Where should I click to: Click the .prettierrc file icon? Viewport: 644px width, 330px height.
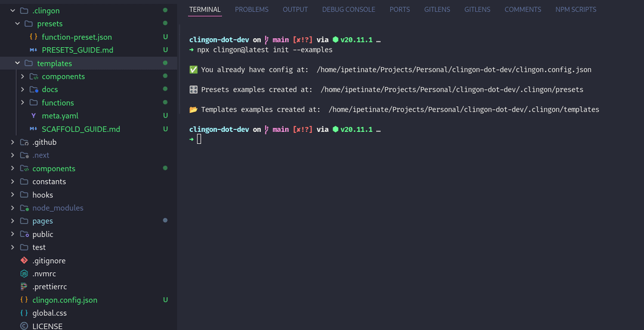(x=24, y=287)
